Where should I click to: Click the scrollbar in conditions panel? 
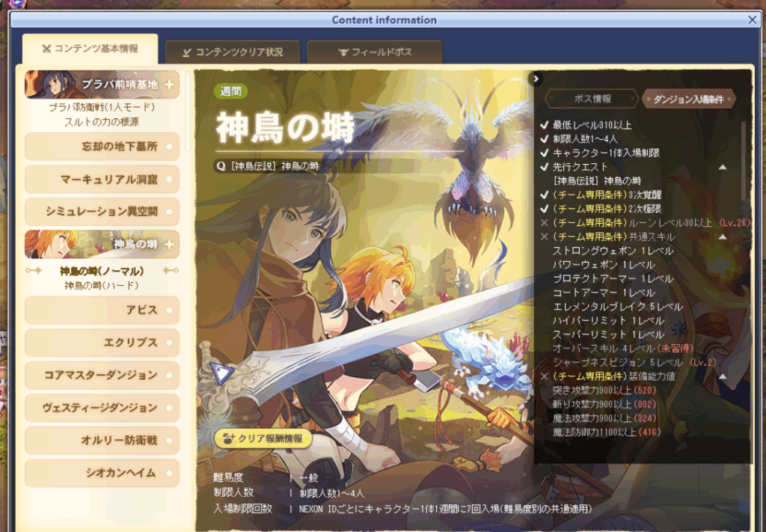click(x=744, y=161)
